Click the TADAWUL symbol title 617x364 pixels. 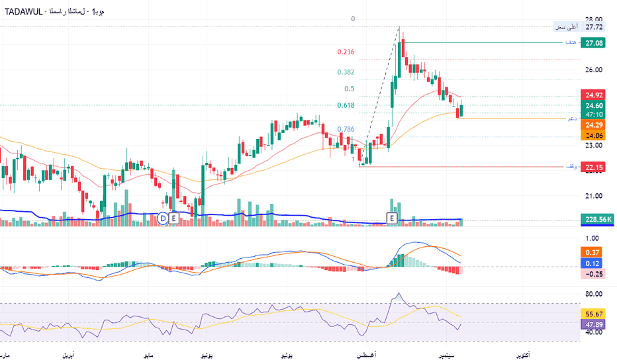[x=23, y=12]
